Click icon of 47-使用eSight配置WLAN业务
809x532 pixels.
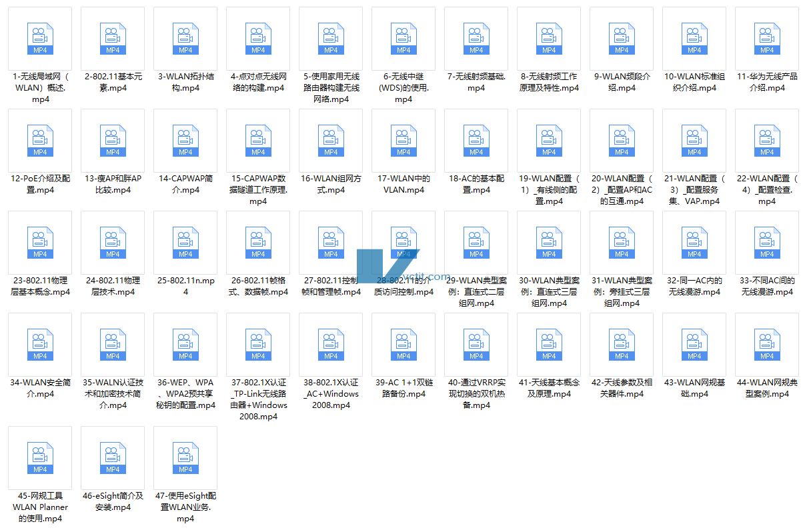pyautogui.click(x=185, y=458)
